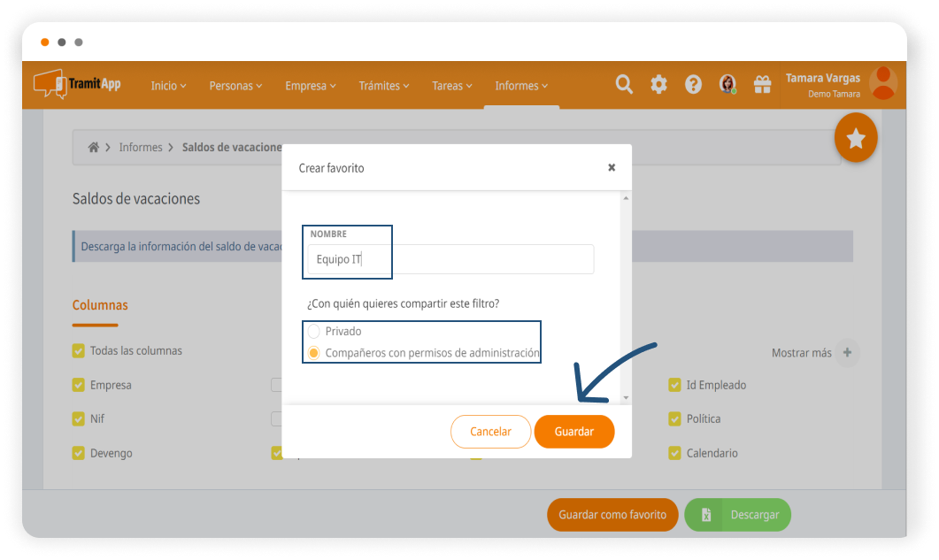The height and width of the screenshot is (560, 939).
Task: Close the Crear favorito dialog
Action: tap(612, 167)
